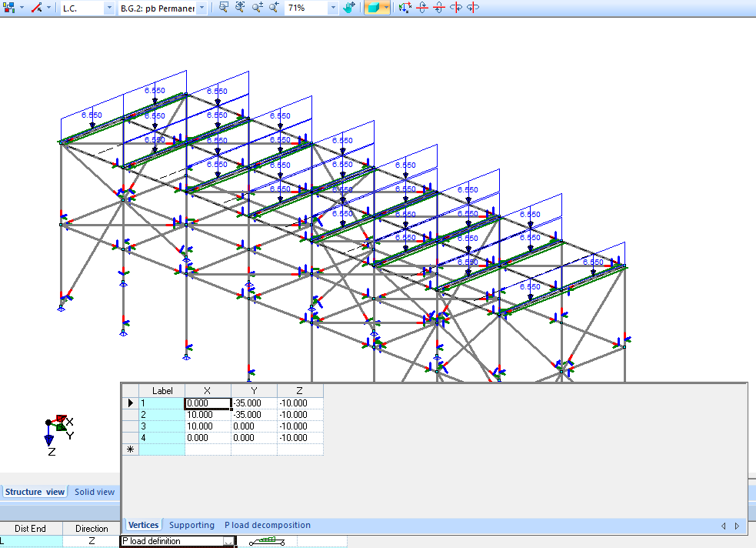Click the Direction column header
The width and height of the screenshot is (756, 548).
(x=92, y=529)
